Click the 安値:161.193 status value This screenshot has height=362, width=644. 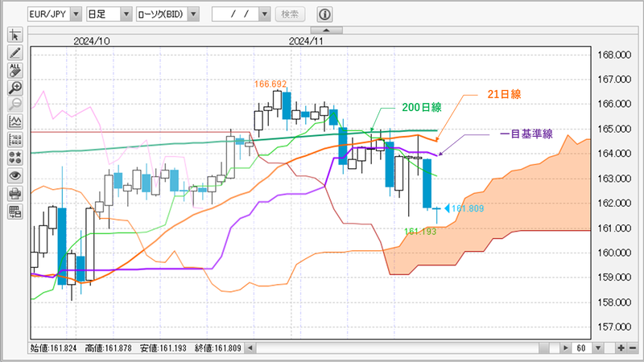tap(163, 348)
